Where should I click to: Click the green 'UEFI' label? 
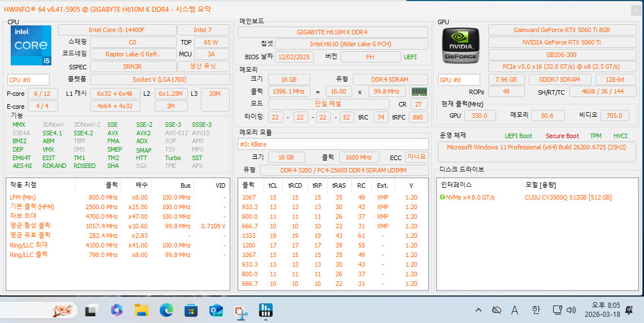410,57
